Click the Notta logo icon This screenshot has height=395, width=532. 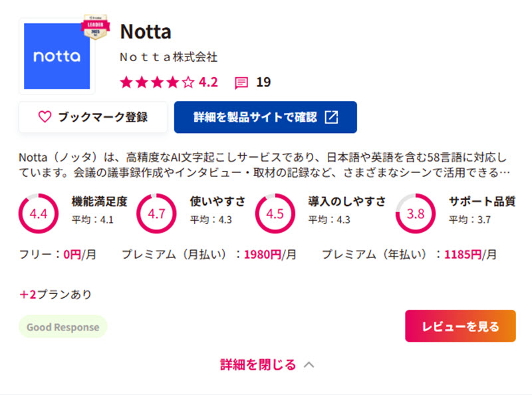tap(57, 57)
